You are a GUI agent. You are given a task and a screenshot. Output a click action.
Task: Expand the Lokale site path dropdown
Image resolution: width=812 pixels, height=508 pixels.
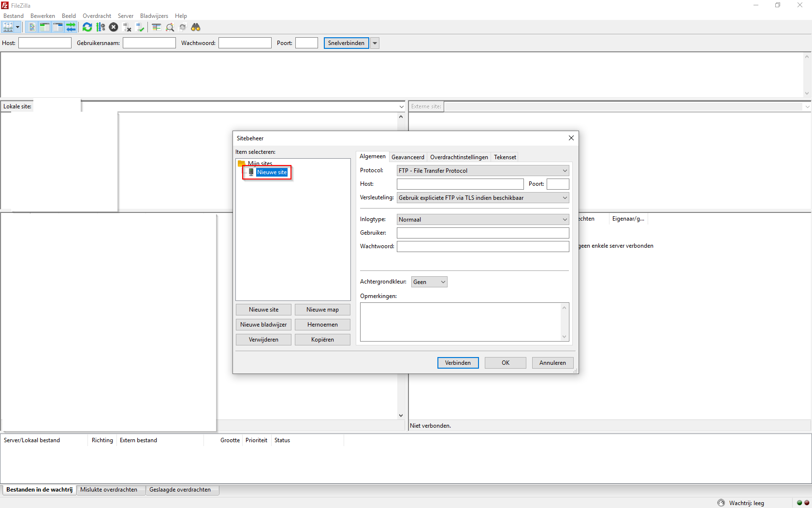point(401,106)
